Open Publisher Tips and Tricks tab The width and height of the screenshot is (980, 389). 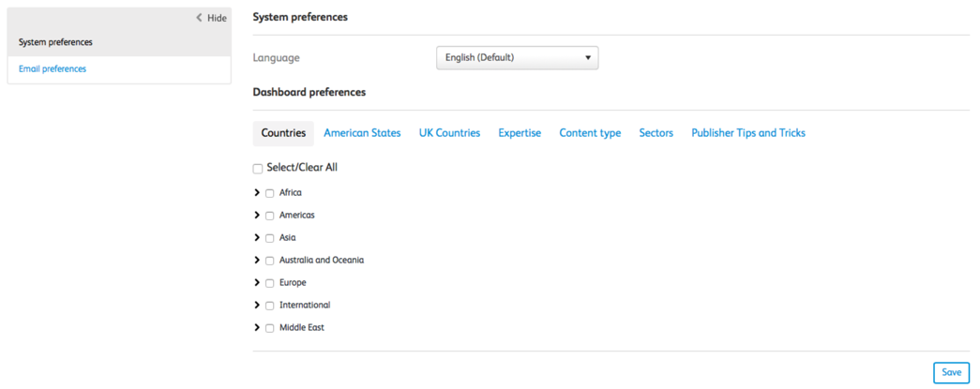pos(748,133)
